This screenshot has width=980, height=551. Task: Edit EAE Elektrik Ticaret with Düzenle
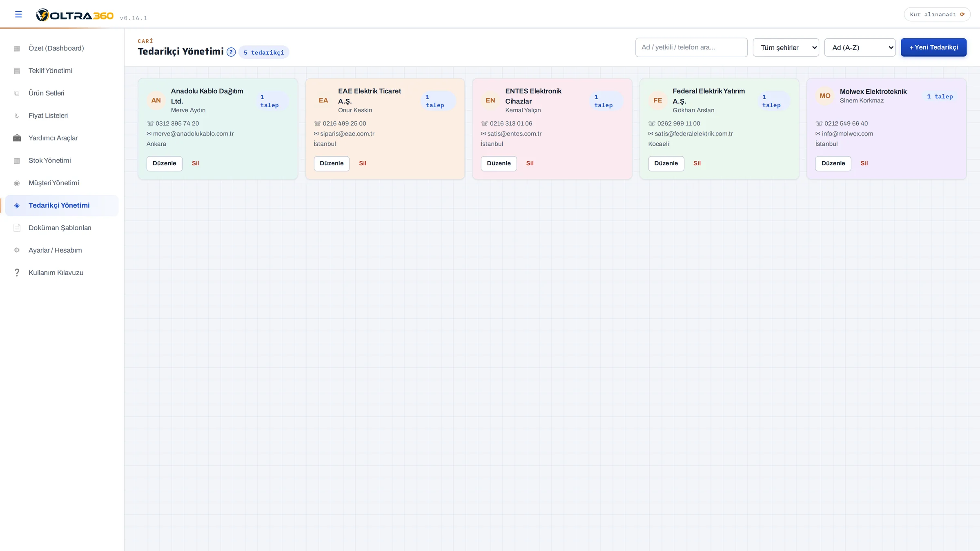[332, 163]
